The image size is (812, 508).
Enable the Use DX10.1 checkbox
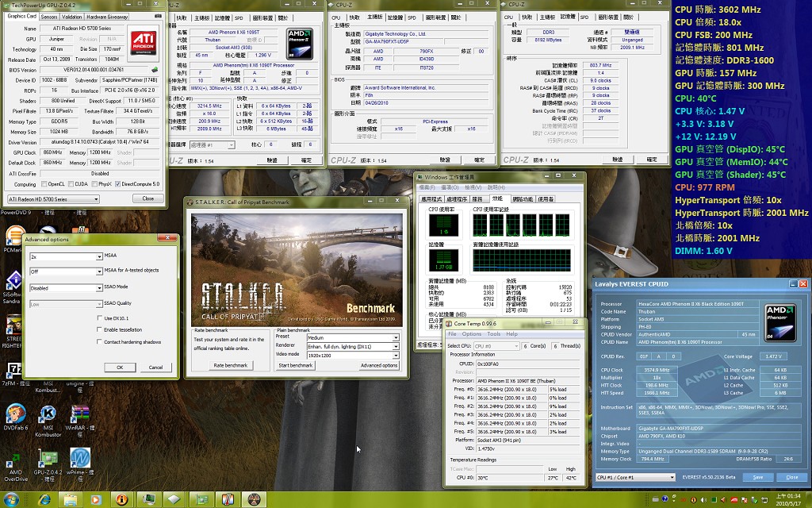(99, 317)
